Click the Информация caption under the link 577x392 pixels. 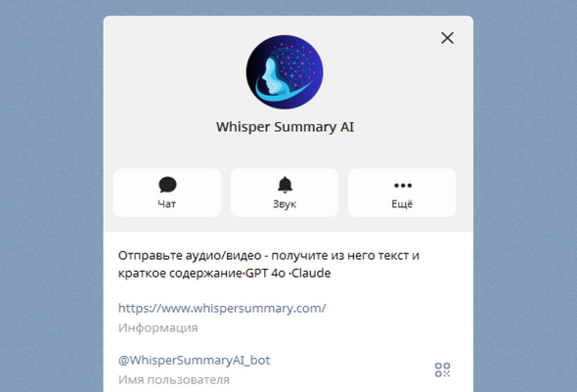click(x=157, y=327)
